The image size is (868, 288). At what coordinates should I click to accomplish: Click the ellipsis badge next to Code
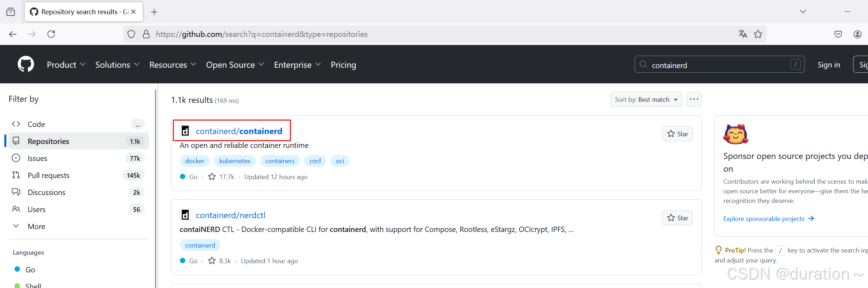pyautogui.click(x=138, y=124)
